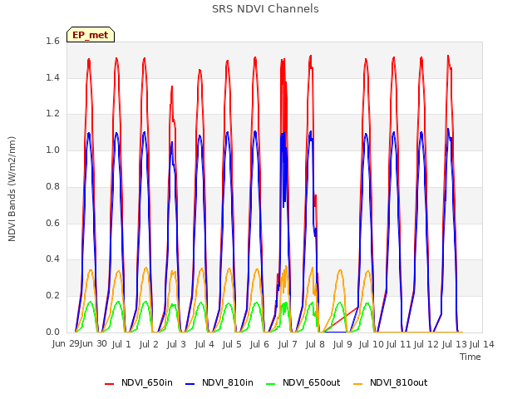Click the Time axis label
Image resolution: width=532 pixels, height=399 pixels.
pyautogui.click(x=470, y=357)
